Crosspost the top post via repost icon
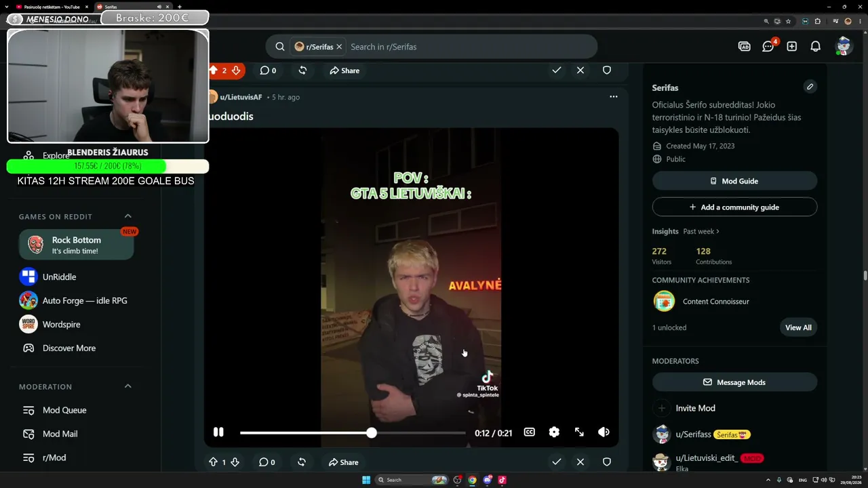 point(302,70)
